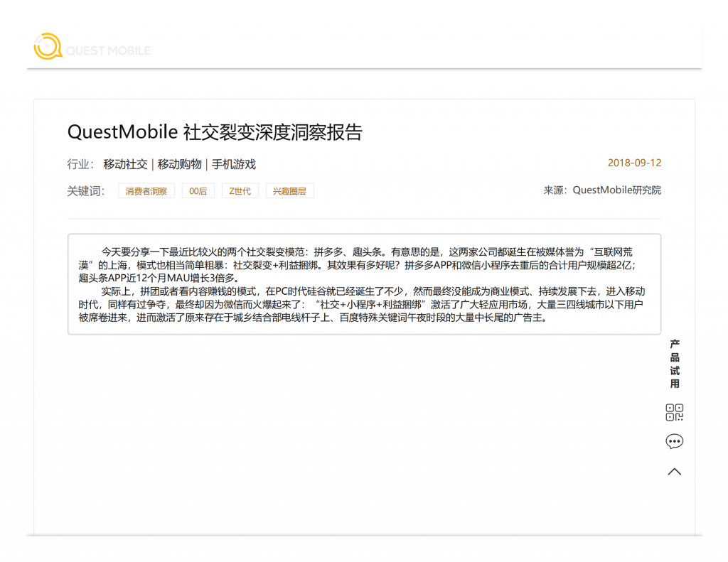Click the date 2018-09-12
Screen dimensions: 728x562
pyautogui.click(x=634, y=163)
